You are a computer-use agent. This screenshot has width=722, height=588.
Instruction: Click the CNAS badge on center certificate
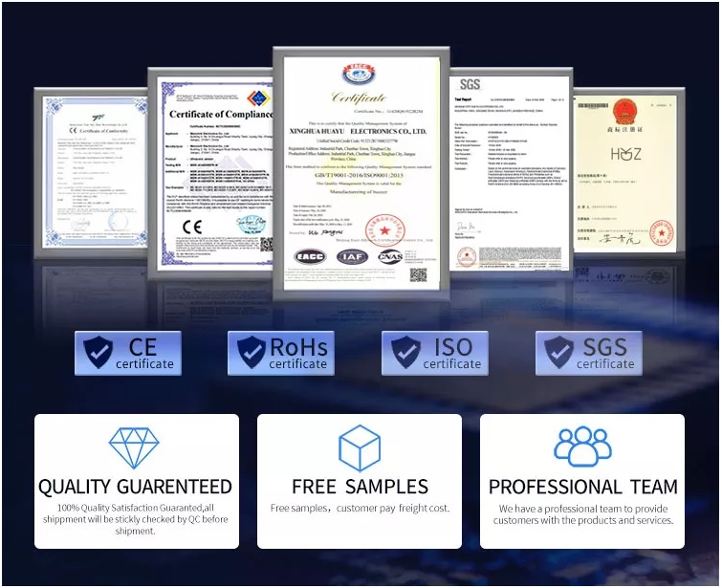(390, 256)
